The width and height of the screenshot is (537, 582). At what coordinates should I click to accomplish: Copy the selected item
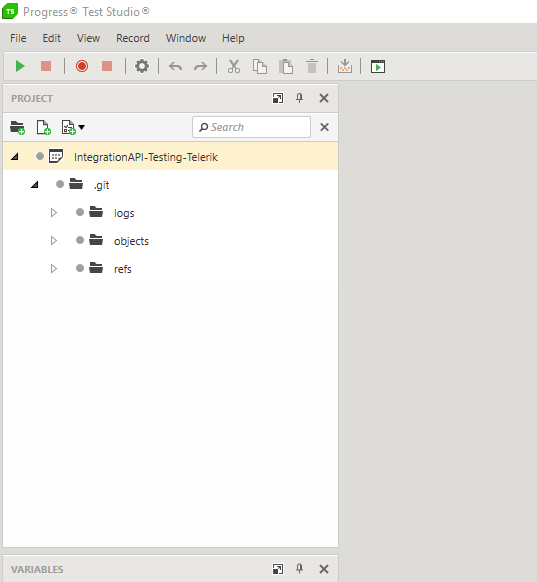coord(260,66)
